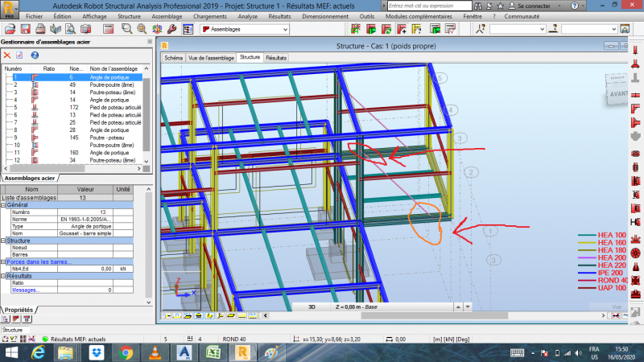
Task: Toggle the object inspector icon
Action: click(x=188, y=29)
